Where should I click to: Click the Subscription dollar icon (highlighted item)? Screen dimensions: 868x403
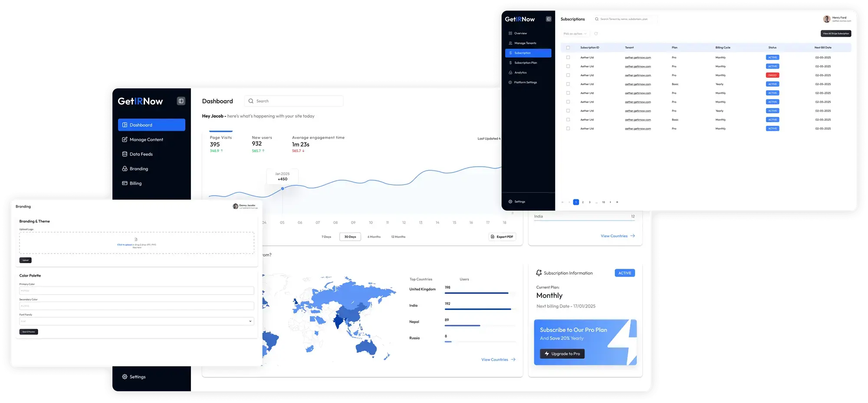pos(510,53)
